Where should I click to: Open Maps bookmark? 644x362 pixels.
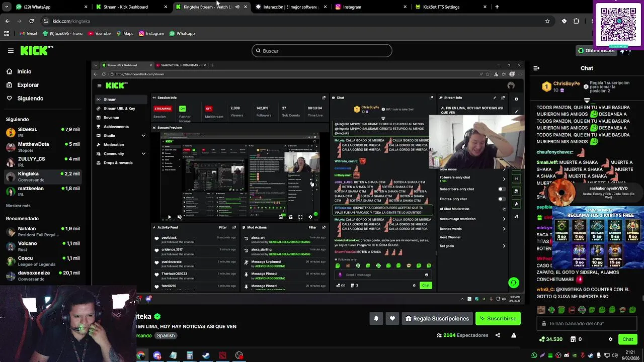[125, 34]
